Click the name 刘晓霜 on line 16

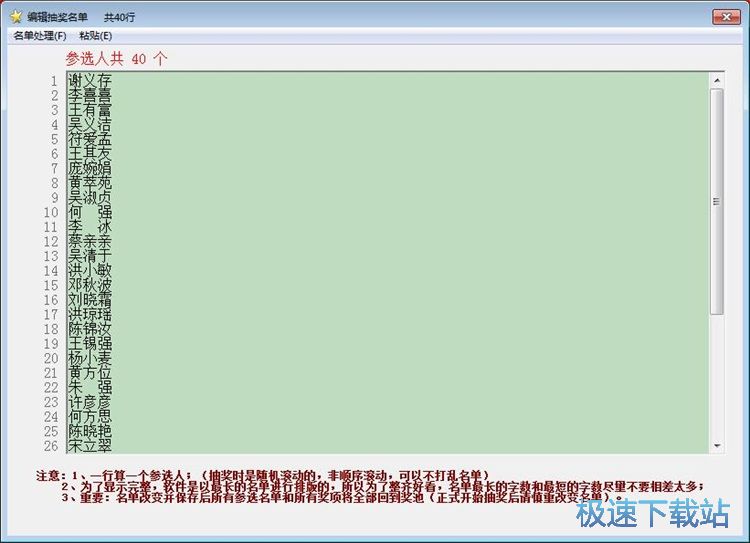pos(90,299)
